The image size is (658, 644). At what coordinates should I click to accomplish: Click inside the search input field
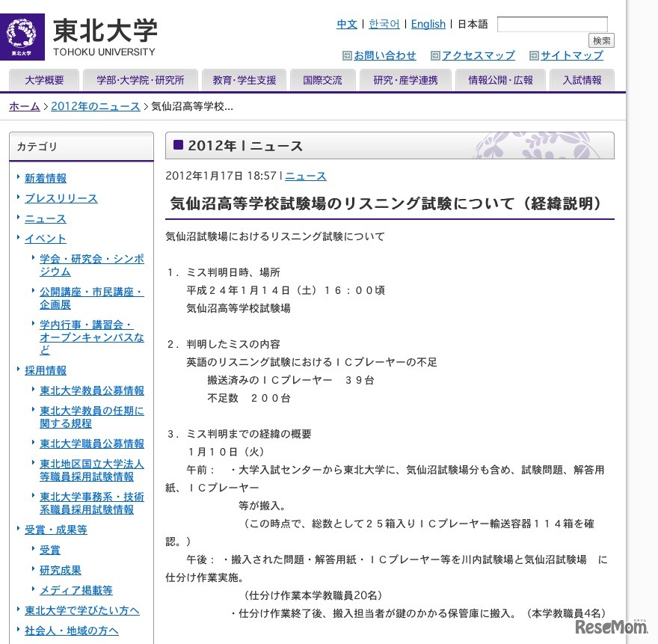pyautogui.click(x=553, y=23)
